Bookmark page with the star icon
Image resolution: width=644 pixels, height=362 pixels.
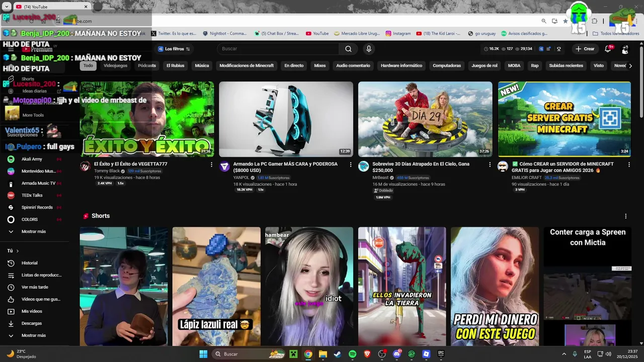tap(566, 21)
